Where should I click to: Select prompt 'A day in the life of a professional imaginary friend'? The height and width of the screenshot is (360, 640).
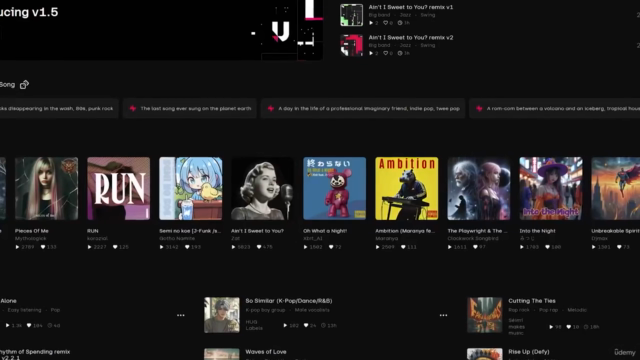(363, 109)
